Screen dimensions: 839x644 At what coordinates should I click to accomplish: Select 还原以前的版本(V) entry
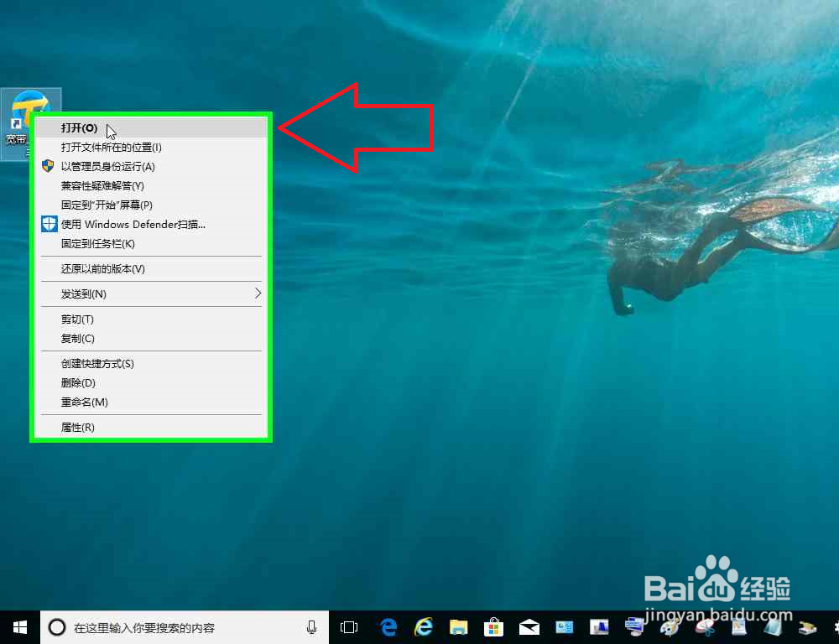tap(151, 268)
